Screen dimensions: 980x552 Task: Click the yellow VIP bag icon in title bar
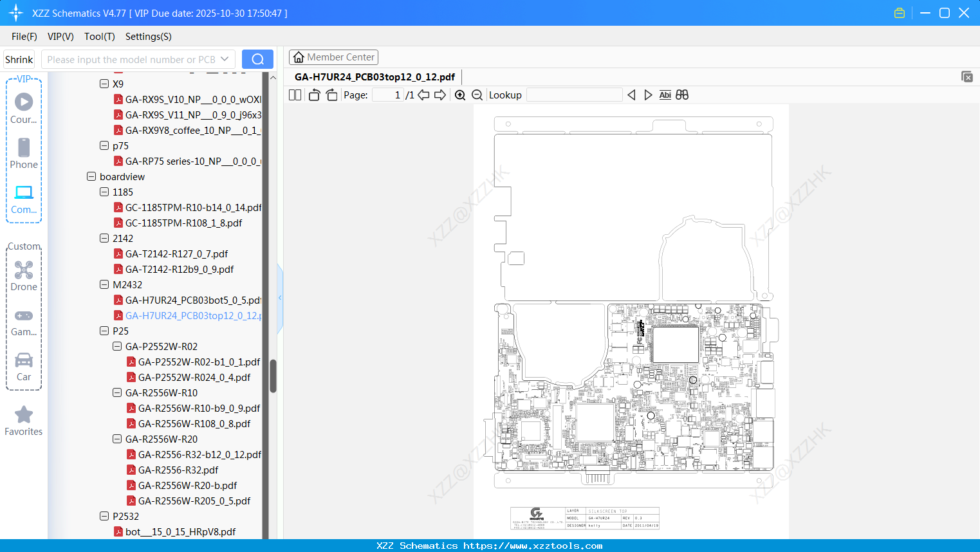point(900,13)
